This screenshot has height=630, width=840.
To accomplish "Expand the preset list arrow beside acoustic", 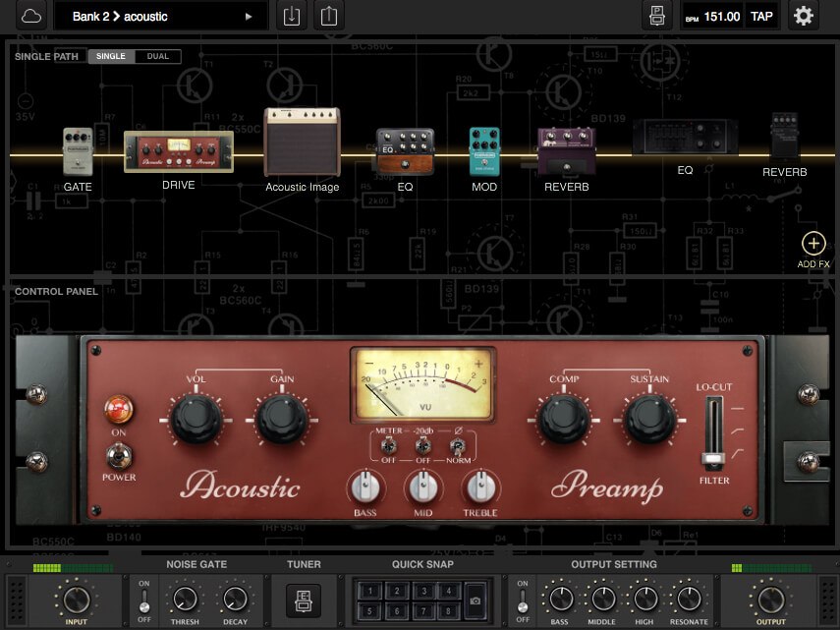I will point(250,16).
